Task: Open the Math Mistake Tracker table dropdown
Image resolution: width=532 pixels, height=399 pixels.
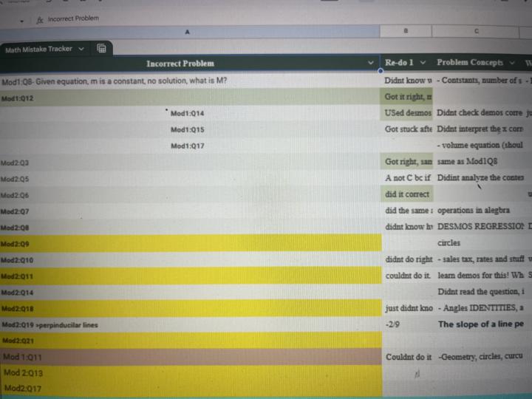Action: pos(81,49)
